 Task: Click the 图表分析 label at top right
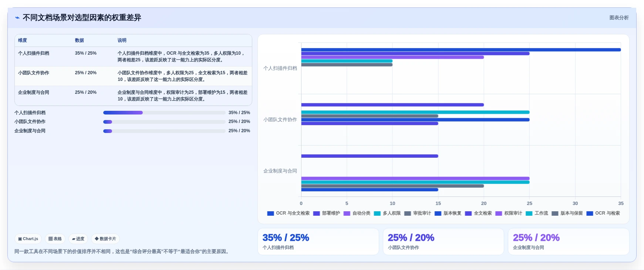coord(619,18)
